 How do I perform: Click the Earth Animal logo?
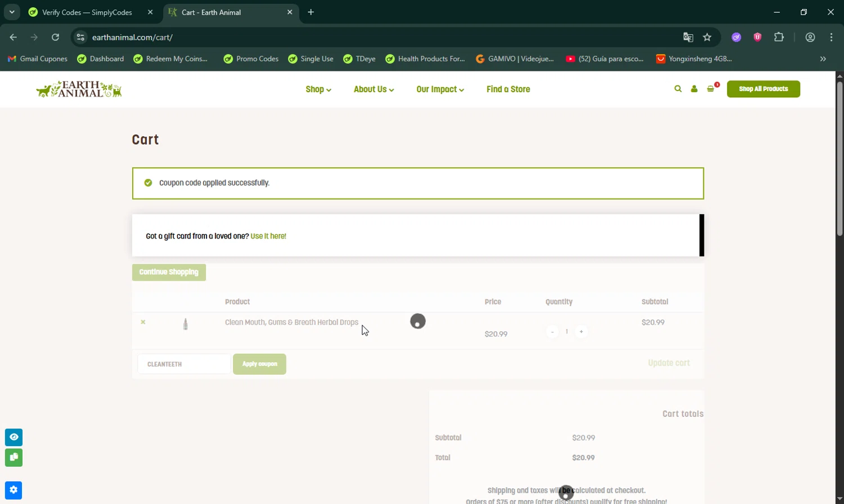click(79, 89)
